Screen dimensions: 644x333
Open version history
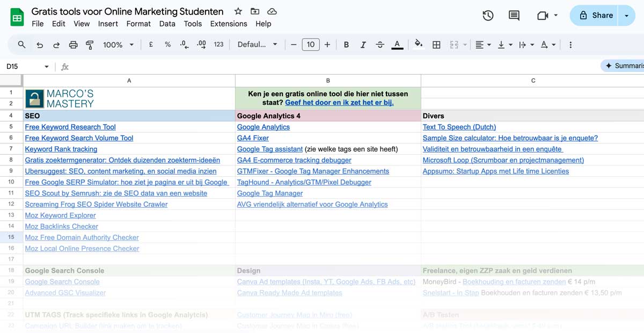(x=488, y=16)
